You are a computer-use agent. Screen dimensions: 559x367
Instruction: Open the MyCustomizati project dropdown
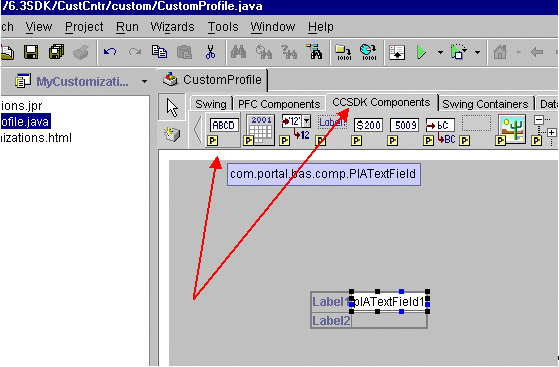tap(144, 82)
